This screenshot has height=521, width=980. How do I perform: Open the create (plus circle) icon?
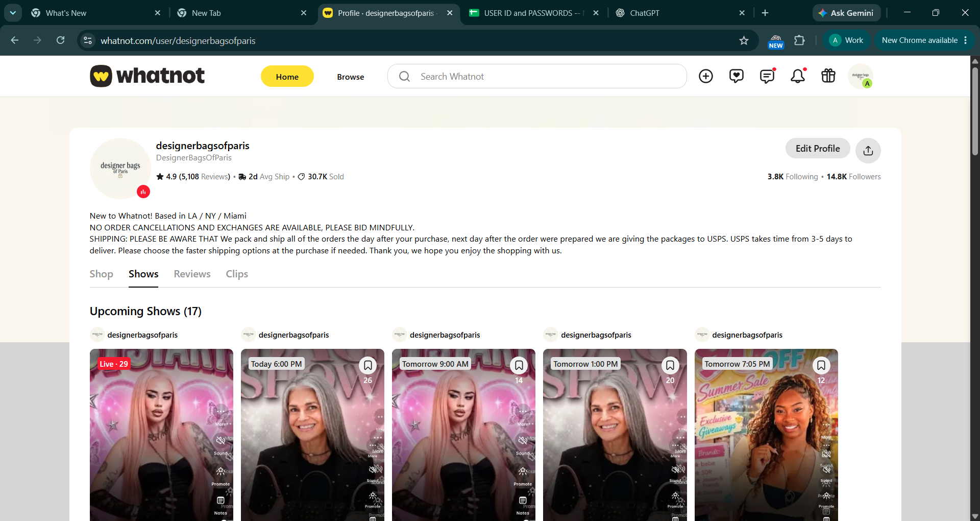pyautogui.click(x=706, y=76)
